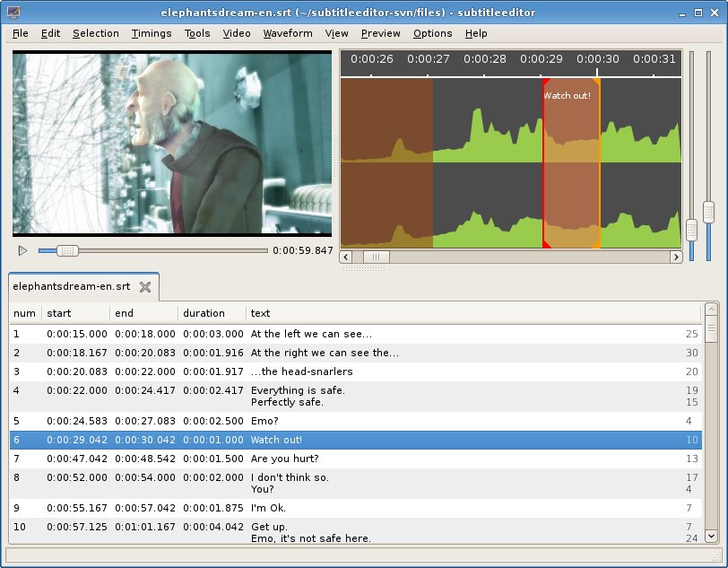Click start time 0:00:29.042 in selected row
This screenshot has width=728, height=568.
point(76,440)
